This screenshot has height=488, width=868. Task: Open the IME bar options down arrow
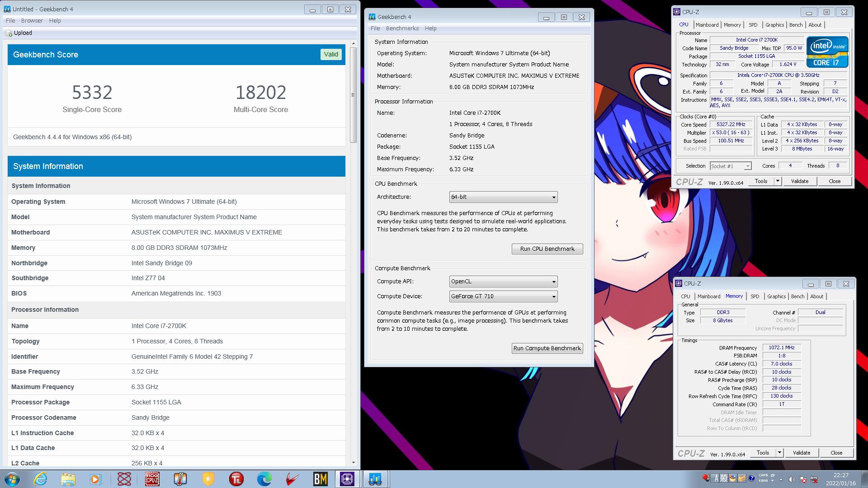coord(773,481)
